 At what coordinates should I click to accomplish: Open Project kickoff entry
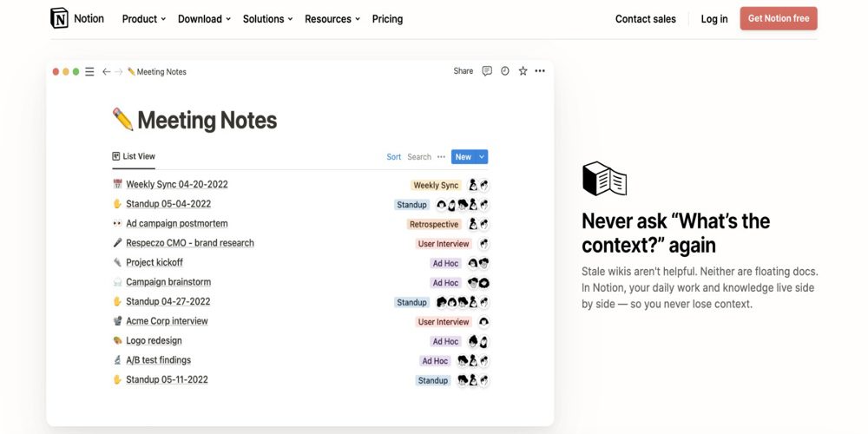154,262
